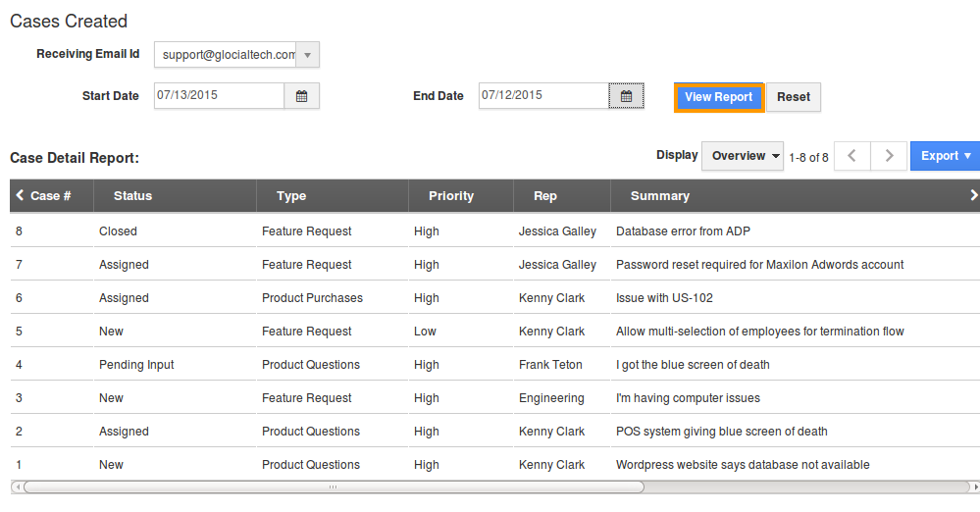Screen dimensions: 980x512
Task: Click the View Report button
Action: tap(719, 97)
